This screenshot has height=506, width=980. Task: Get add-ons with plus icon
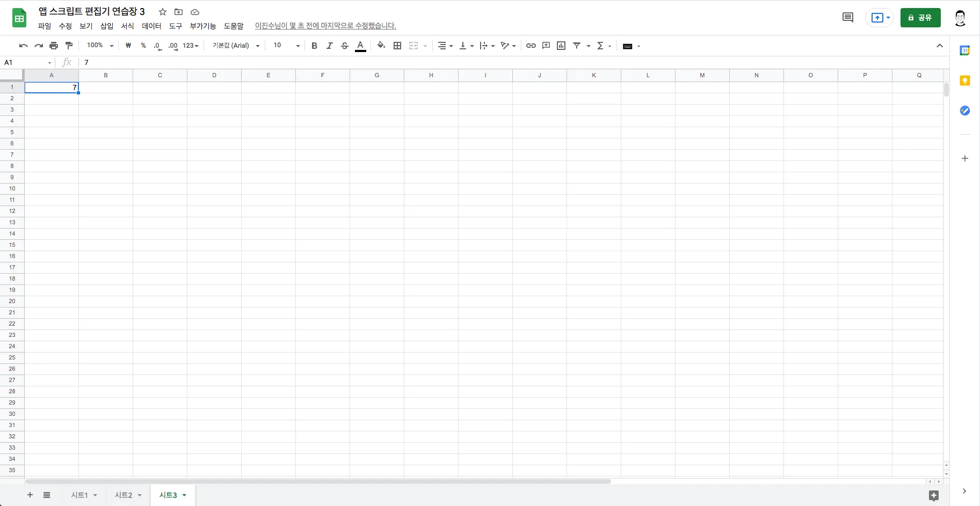[965, 158]
